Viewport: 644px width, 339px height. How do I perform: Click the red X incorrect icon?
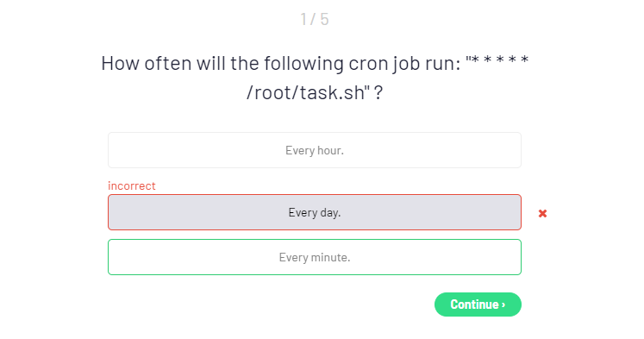point(542,213)
